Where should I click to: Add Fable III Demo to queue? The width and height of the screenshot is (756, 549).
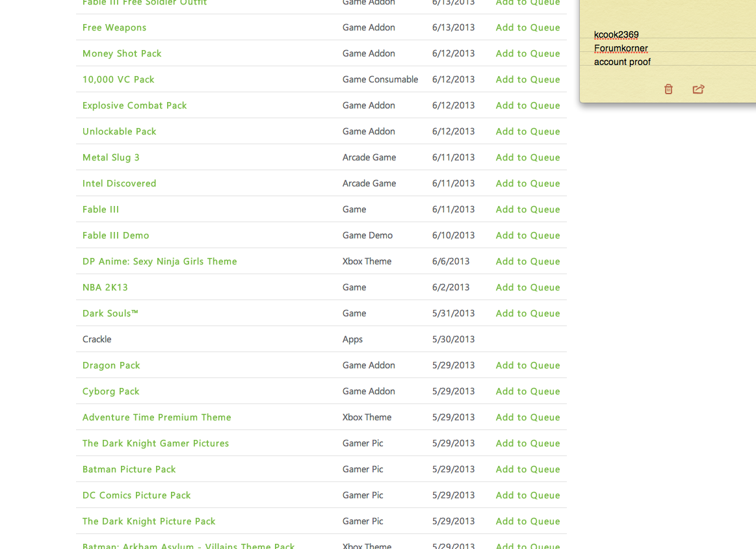tap(528, 236)
